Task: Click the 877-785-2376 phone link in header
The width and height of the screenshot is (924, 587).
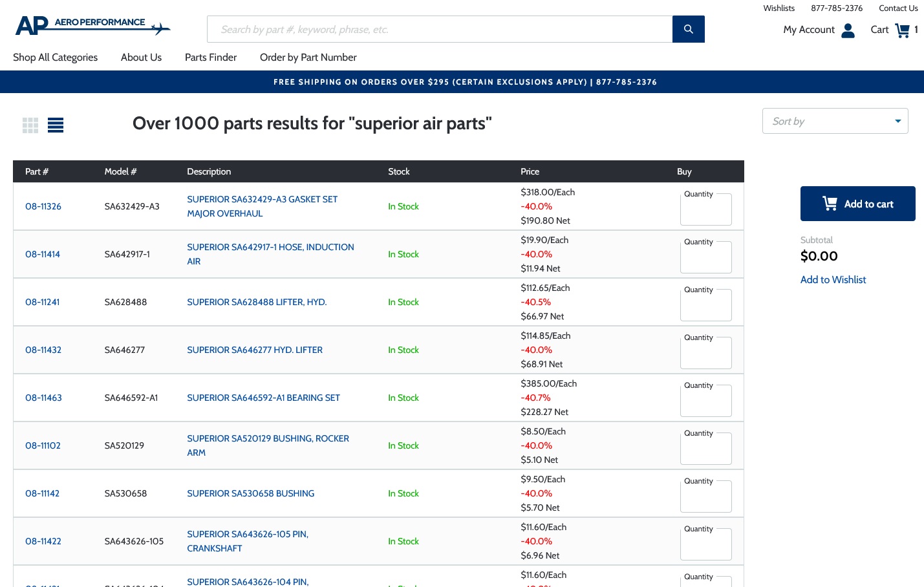Action: tap(837, 8)
